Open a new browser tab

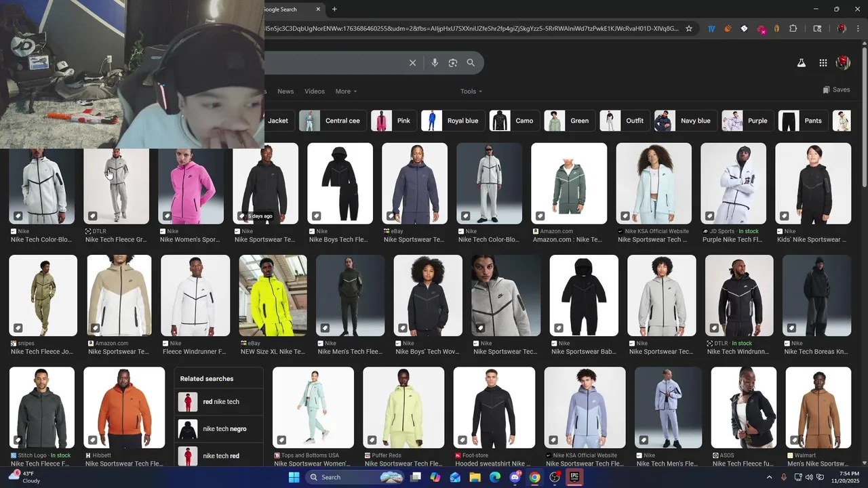[x=334, y=9]
